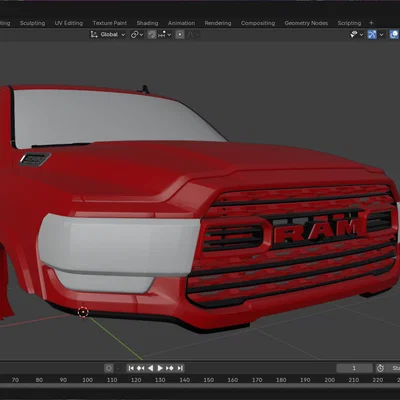This screenshot has height=400, width=400.
Task: Toggle proportional editing
Action: (x=180, y=35)
